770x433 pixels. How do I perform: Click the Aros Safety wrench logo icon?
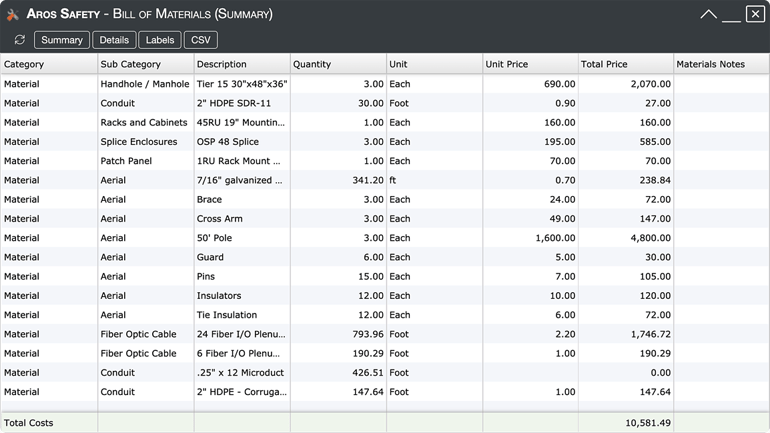13,14
